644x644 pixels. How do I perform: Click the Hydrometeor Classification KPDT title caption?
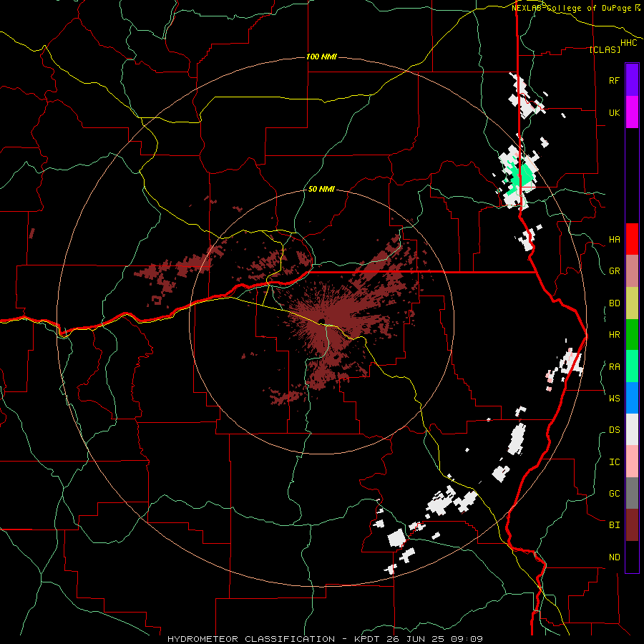click(325, 639)
